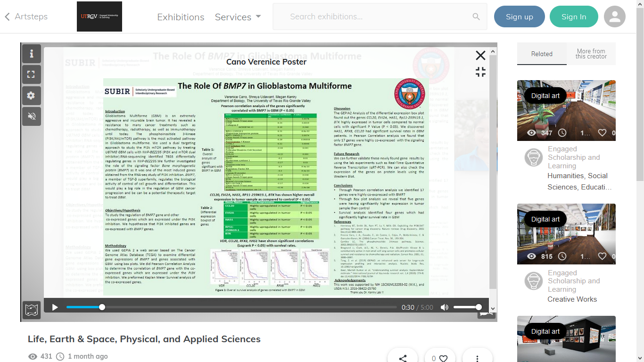The image size is (644, 362).
Task: Open the Services dropdown menu
Action: pos(238,16)
